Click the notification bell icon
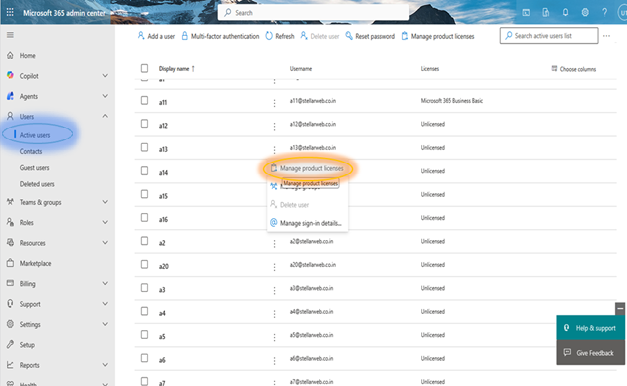This screenshot has height=386, width=627. coord(565,12)
